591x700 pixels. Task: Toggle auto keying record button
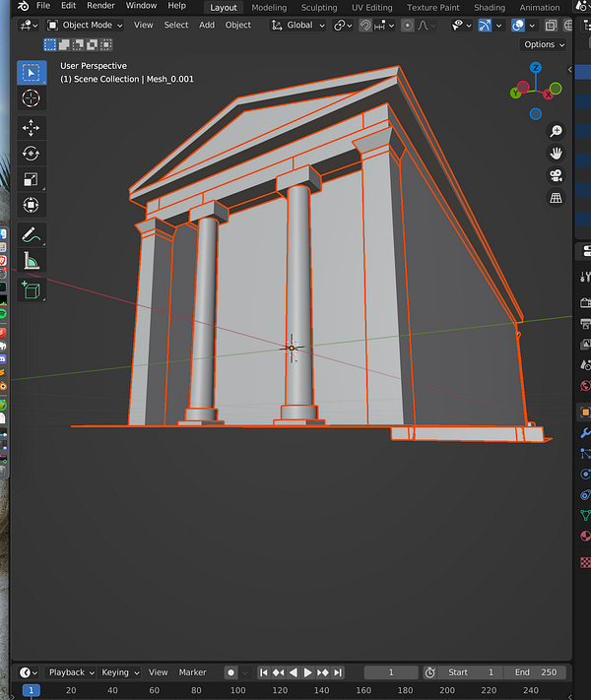[x=230, y=672]
